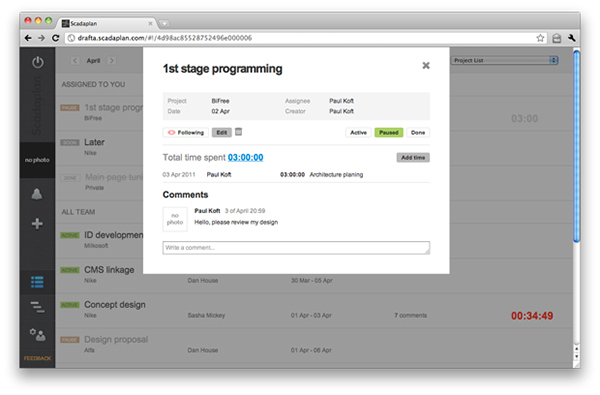Click the BiFree project value in dialog
Image resolution: width=600 pixels, height=395 pixels.
220,101
